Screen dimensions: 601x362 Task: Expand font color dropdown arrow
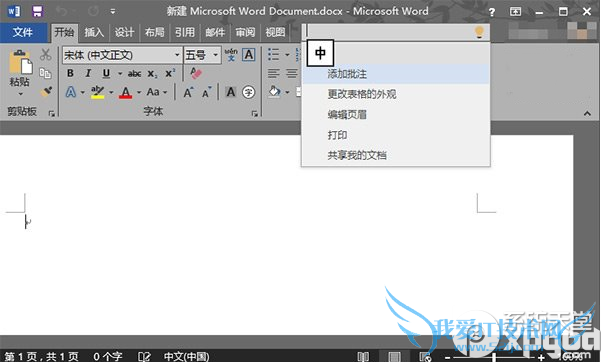pyautogui.click(x=139, y=92)
